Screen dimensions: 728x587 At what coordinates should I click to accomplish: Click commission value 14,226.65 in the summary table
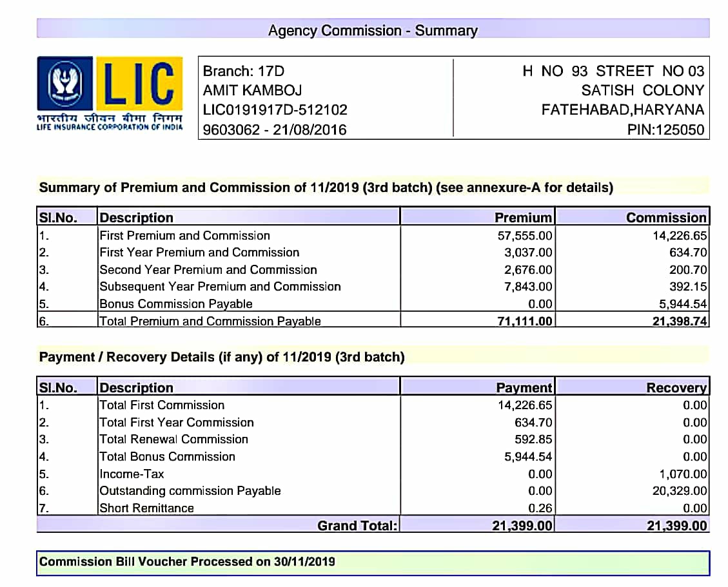[680, 236]
